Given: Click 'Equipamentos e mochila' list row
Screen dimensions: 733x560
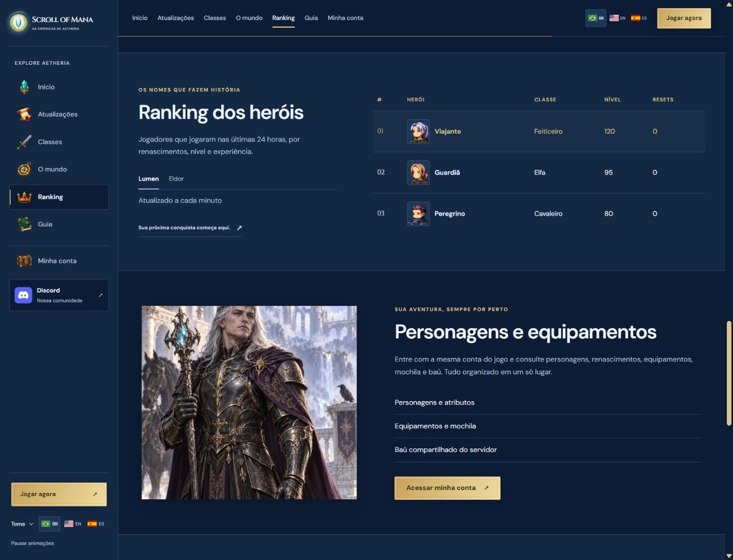Looking at the screenshot, I should [x=548, y=426].
